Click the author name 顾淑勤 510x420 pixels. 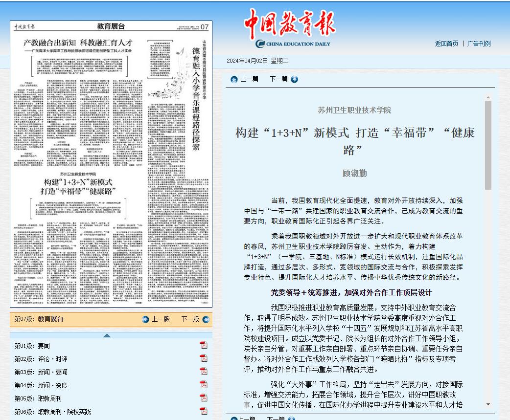(x=354, y=173)
